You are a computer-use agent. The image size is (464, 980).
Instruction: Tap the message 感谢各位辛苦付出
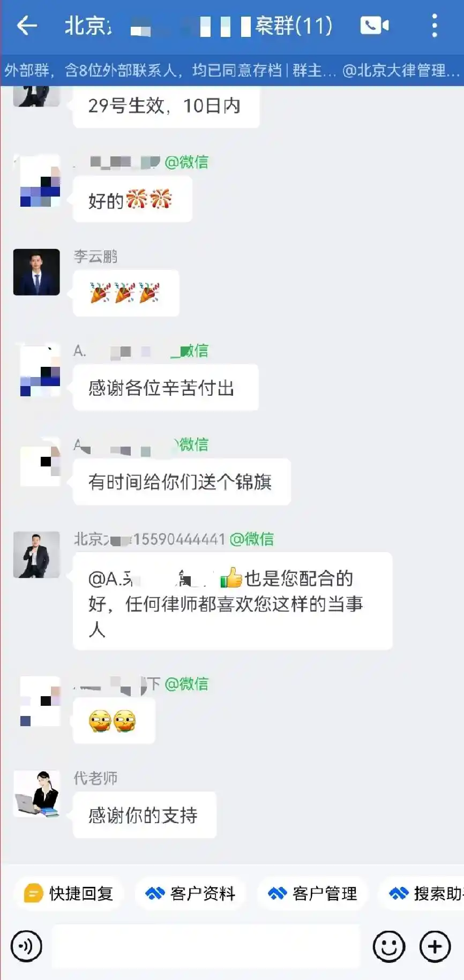coord(166,388)
